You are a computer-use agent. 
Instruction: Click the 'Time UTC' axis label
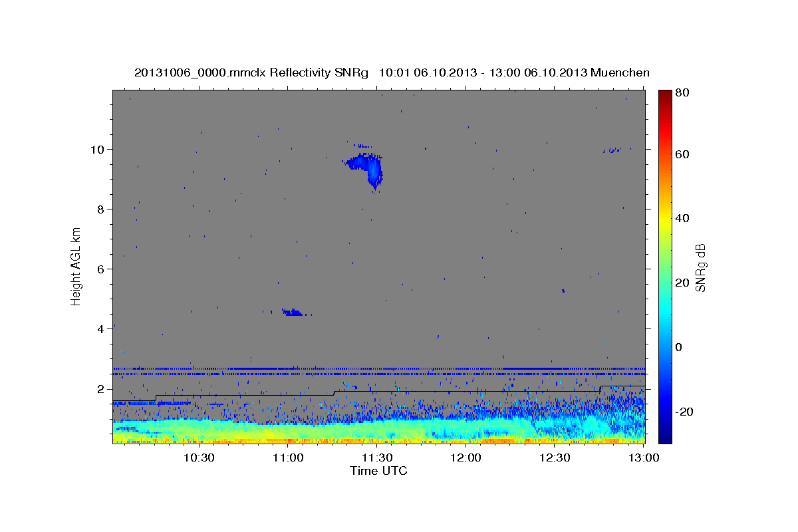pyautogui.click(x=378, y=471)
